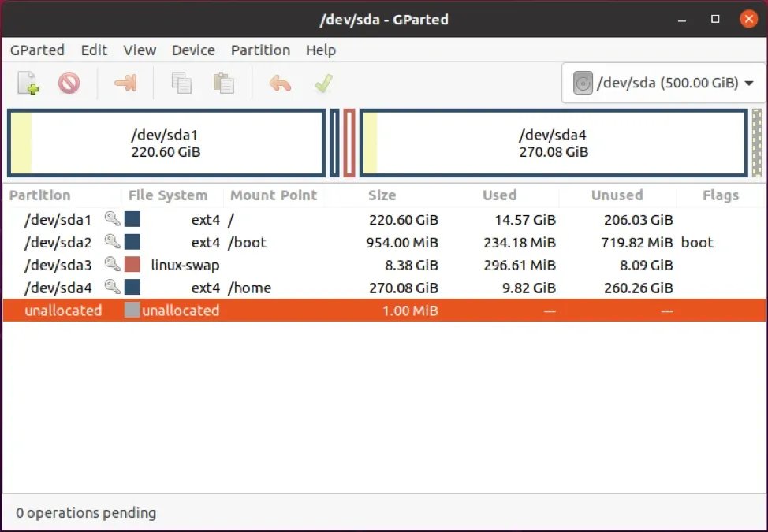Screen dimensions: 768x532
Task: Click the 260.26 GiB unused cell
Action: [x=639, y=288]
